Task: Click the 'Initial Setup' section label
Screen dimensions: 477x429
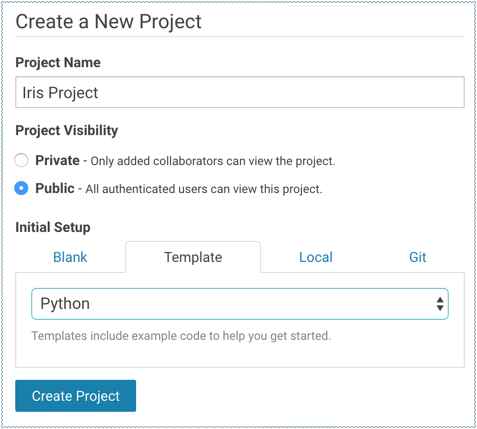Action: click(x=53, y=227)
